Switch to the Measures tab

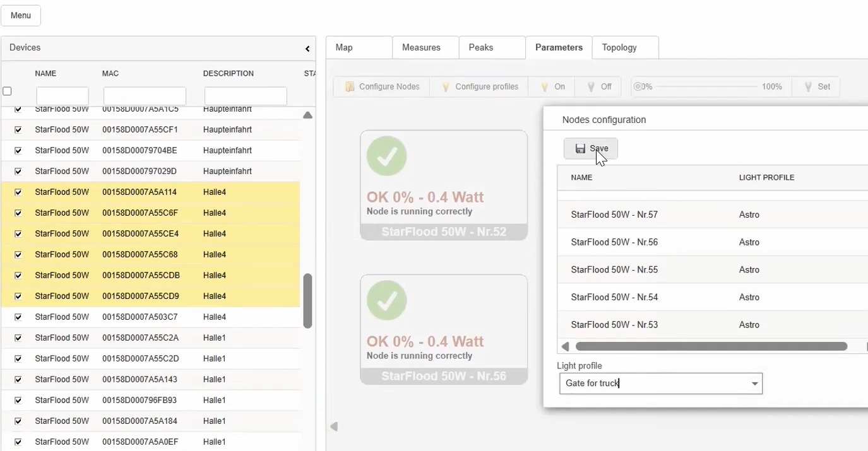coord(426,47)
